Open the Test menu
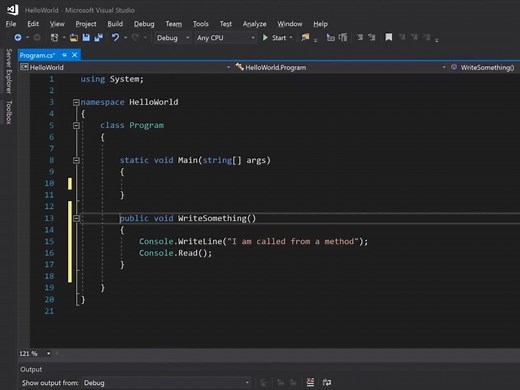Image resolution: width=520 pixels, height=390 pixels. 226,24
